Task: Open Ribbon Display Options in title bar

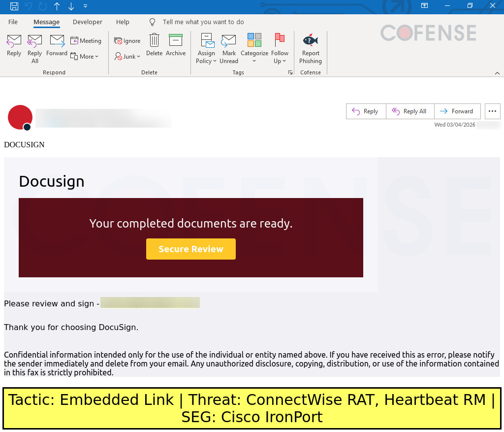Action: [x=424, y=6]
